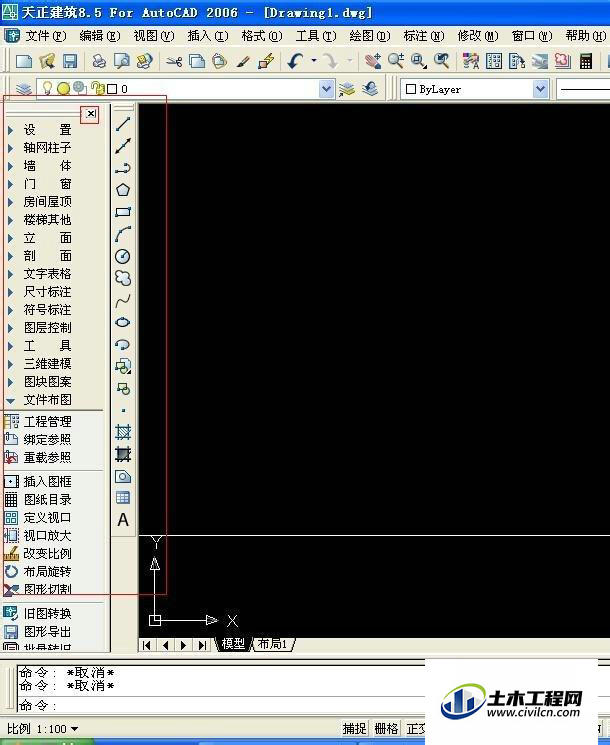Screen dimensions: 610x745
Task: Close the TArch side menu panel
Action: tap(91, 114)
